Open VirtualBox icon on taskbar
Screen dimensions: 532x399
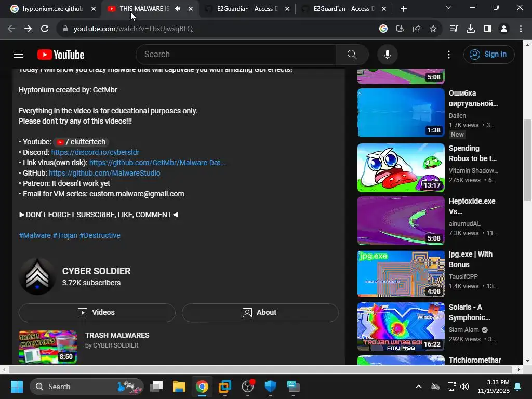pos(224,387)
